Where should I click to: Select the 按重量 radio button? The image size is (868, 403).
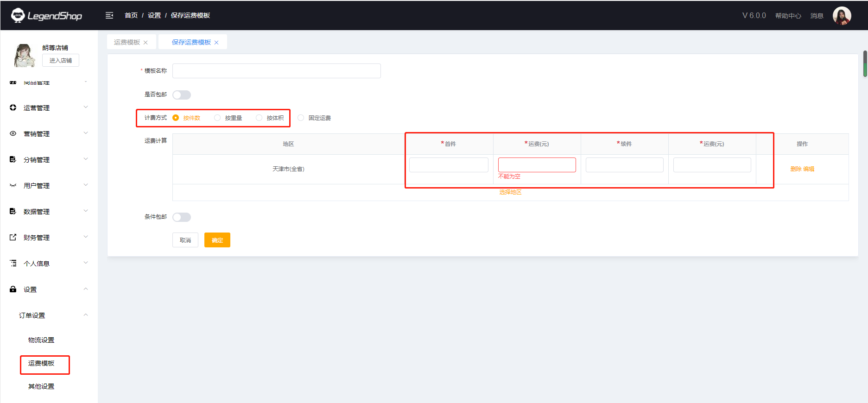pyautogui.click(x=217, y=118)
